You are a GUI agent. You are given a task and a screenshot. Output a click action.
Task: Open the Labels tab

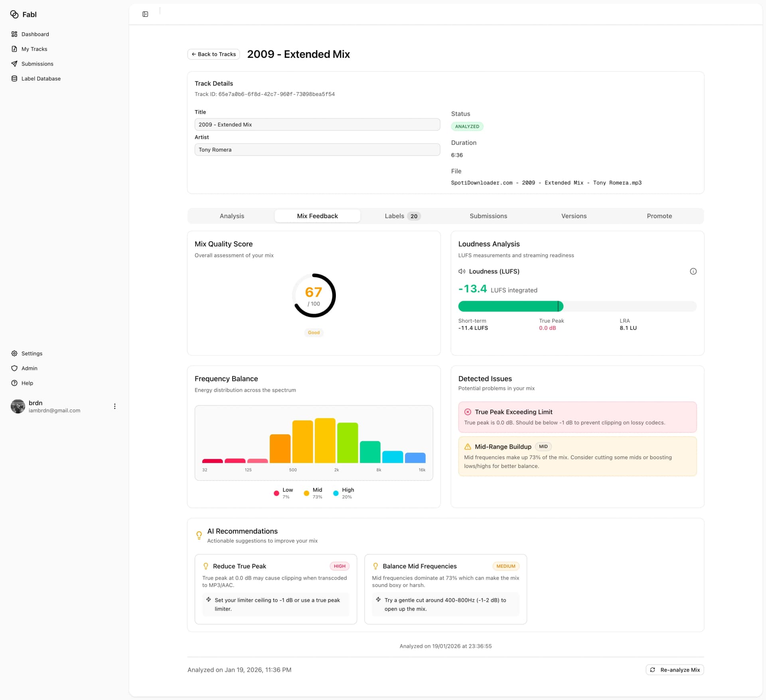pyautogui.click(x=402, y=216)
